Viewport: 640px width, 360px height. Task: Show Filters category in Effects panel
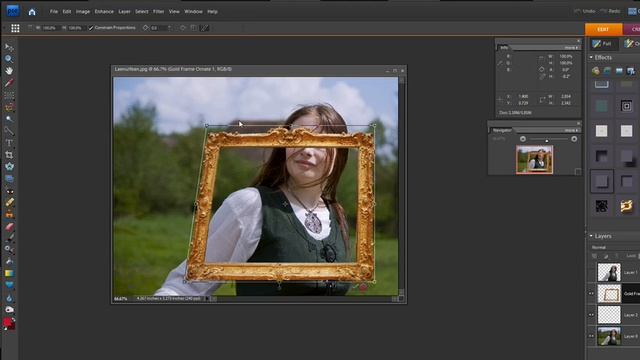pyautogui.click(x=596, y=71)
